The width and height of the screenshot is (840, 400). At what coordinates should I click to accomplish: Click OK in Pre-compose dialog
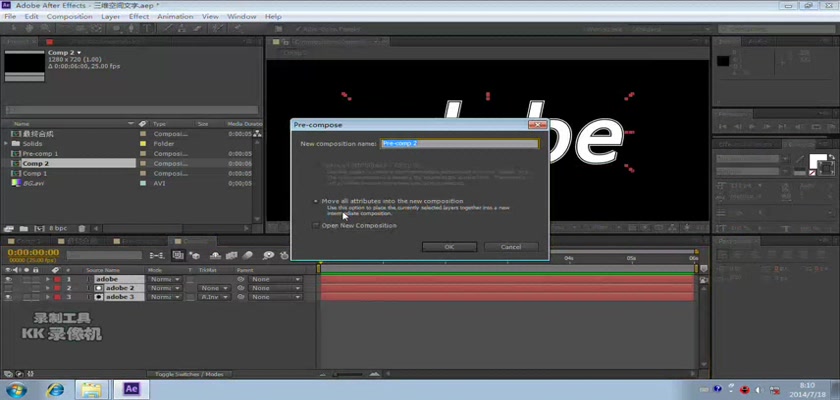(449, 247)
